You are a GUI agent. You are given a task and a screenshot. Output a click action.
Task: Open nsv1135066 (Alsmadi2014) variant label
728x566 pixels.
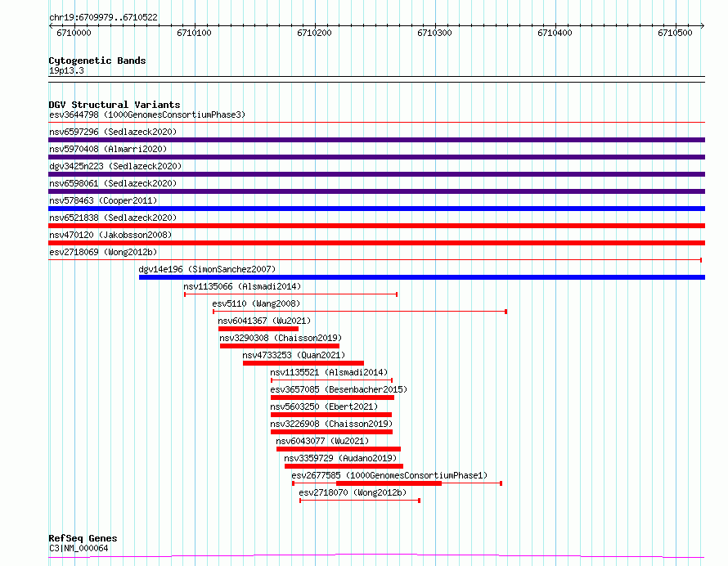(x=242, y=286)
